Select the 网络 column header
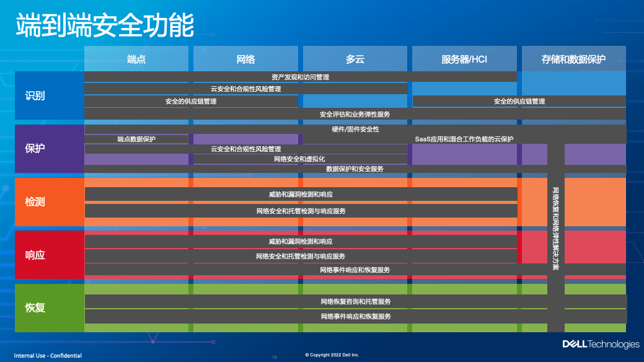644x362 pixels. pos(245,60)
